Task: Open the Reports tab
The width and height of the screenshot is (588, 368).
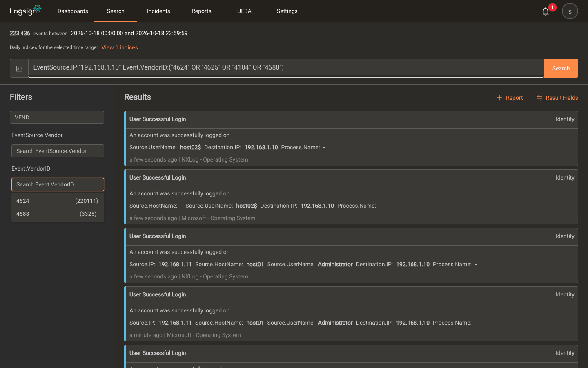Action: (x=201, y=11)
